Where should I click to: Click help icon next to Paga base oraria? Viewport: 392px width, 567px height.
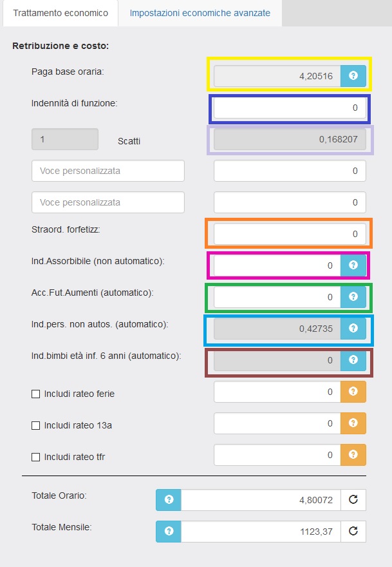click(x=353, y=76)
